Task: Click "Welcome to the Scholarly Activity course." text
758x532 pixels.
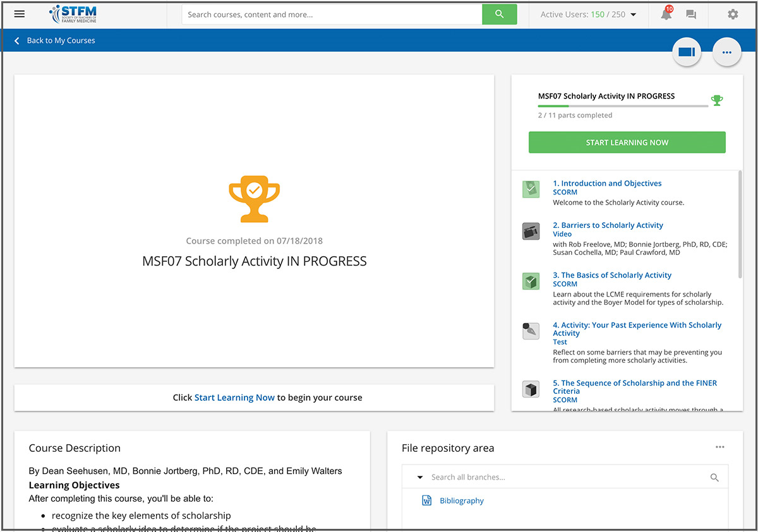Action: tap(618, 203)
